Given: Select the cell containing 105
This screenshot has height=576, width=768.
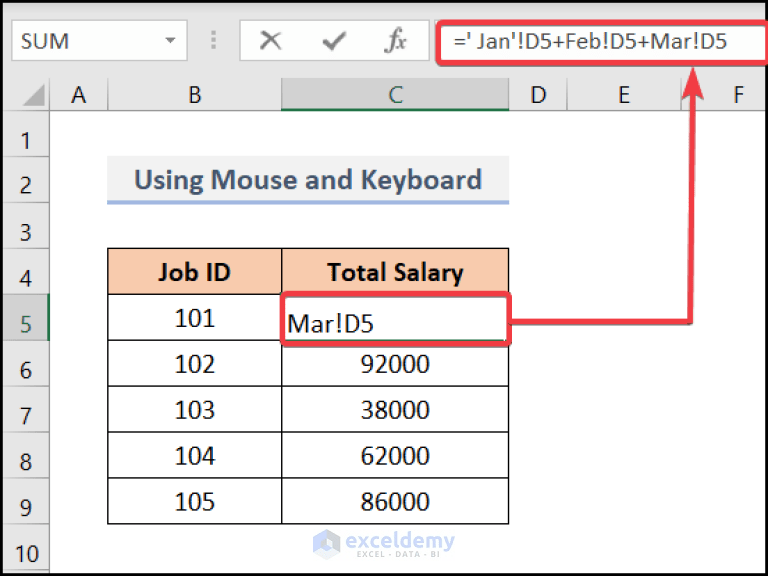Looking at the screenshot, I should click(x=194, y=502).
